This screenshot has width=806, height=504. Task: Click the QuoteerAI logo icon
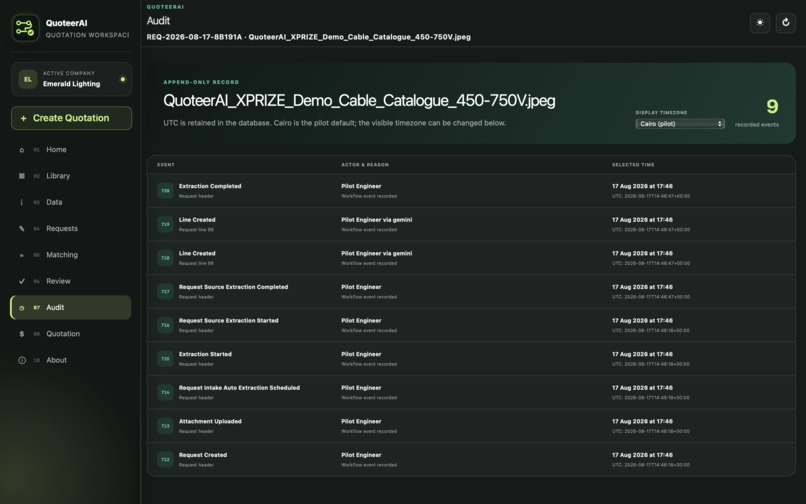point(25,28)
